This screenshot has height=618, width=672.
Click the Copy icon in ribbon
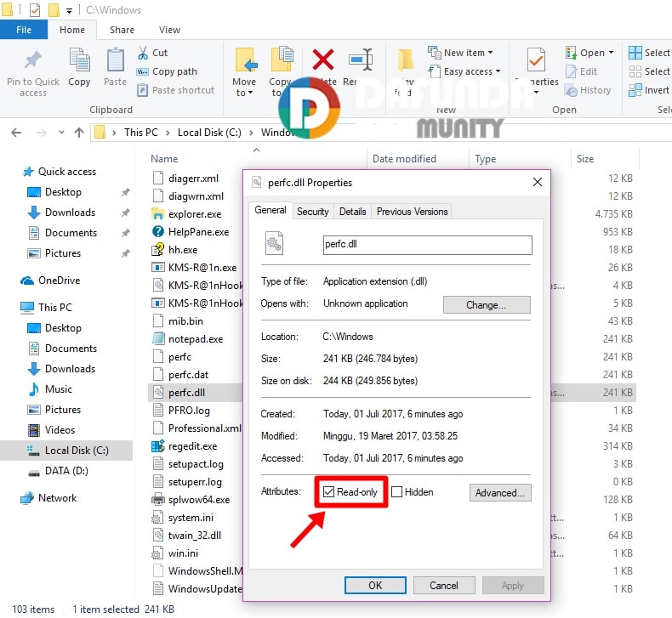click(79, 62)
